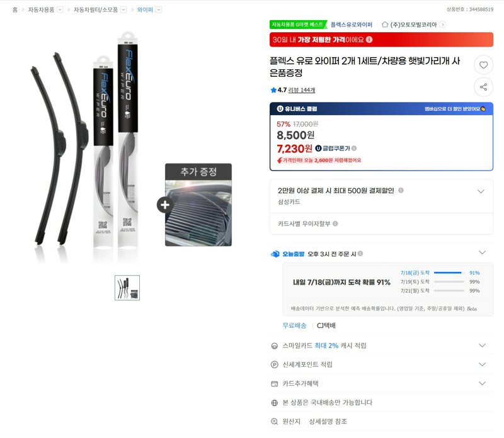504x438 pixels.
Task: Open the share icon button
Action: tap(483, 87)
